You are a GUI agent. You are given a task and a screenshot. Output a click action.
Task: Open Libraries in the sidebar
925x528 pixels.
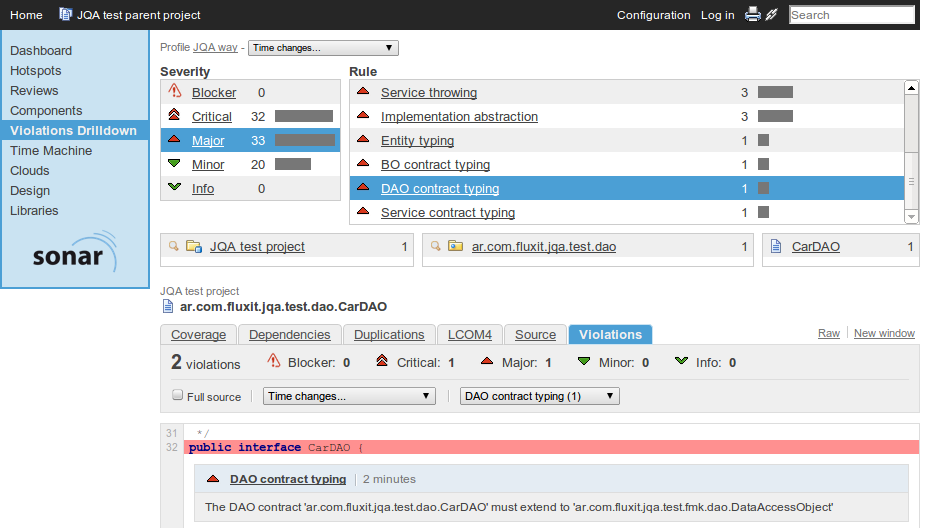(x=34, y=211)
